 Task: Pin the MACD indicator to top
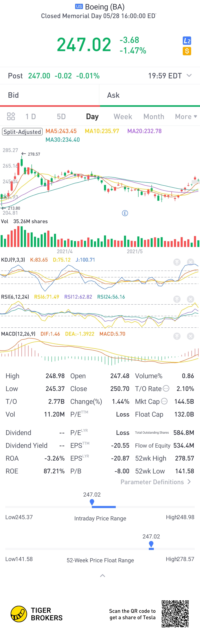pos(177,336)
